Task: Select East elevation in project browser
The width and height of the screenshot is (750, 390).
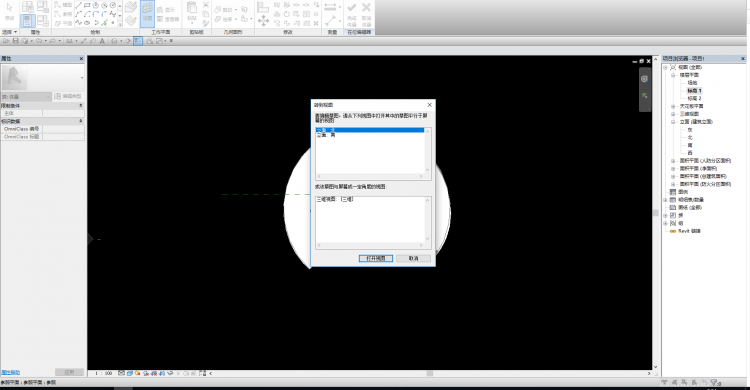Action: click(690, 130)
